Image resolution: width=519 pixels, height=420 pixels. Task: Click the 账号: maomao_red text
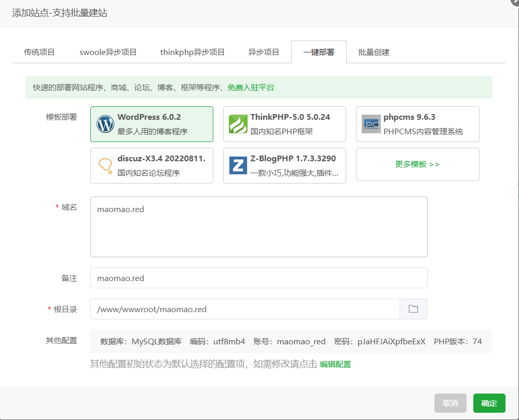(290, 342)
